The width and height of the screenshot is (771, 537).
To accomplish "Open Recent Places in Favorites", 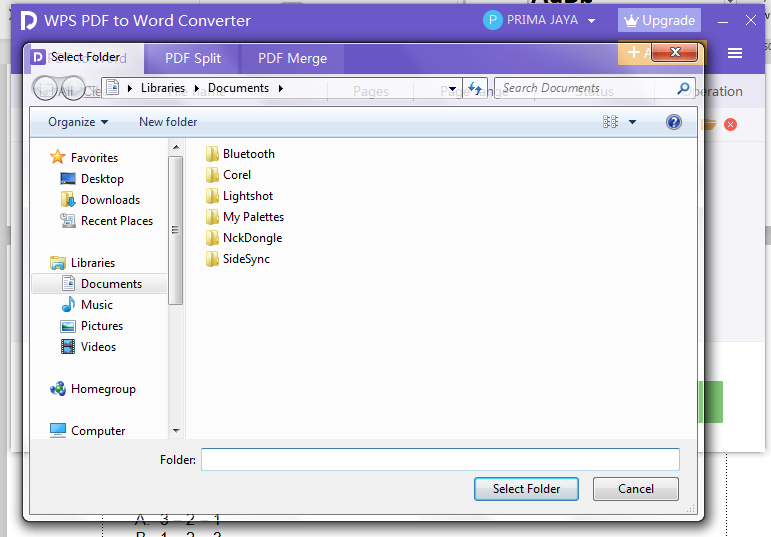I will pyautogui.click(x=106, y=221).
